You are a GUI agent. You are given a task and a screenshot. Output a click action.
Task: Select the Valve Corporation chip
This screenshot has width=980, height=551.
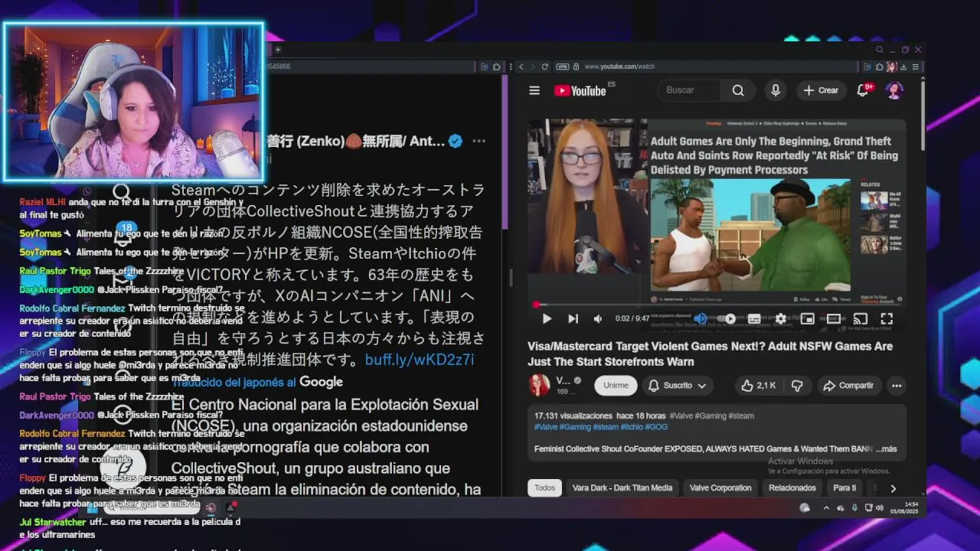click(720, 487)
